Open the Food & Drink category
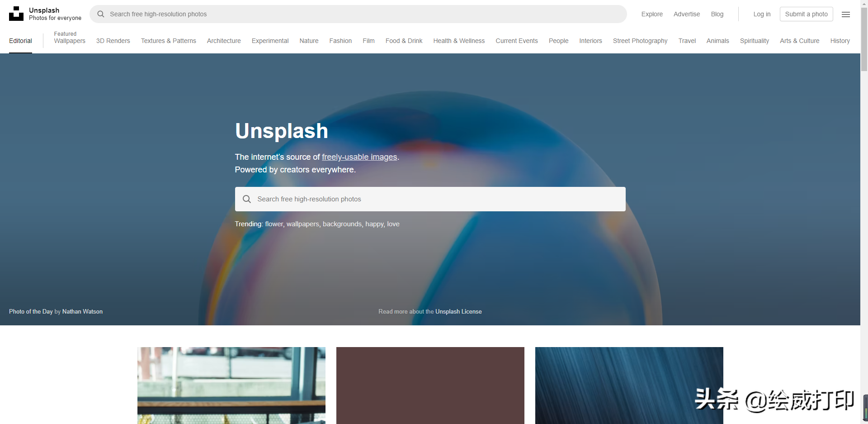Viewport: 868px width, 424px height. point(404,41)
